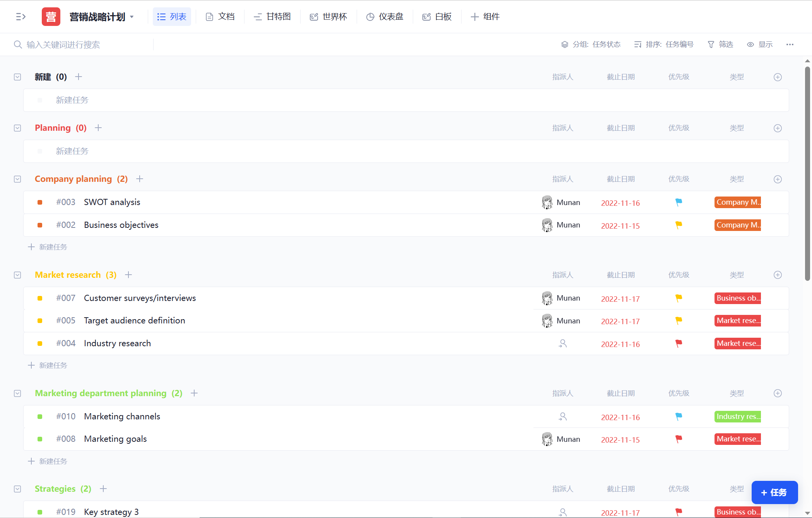The image size is (812, 518).
Task: Click the three-dots more options icon
Action: (x=790, y=44)
